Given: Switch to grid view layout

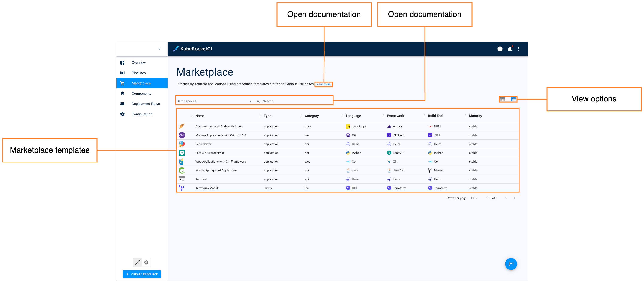Looking at the screenshot, I should coord(502,99).
